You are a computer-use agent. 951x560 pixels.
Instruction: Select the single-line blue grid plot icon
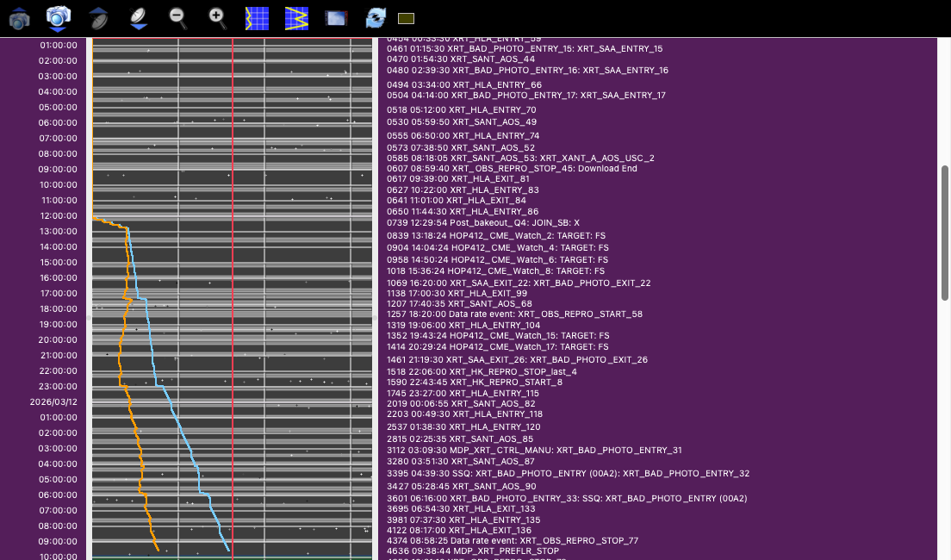(257, 18)
